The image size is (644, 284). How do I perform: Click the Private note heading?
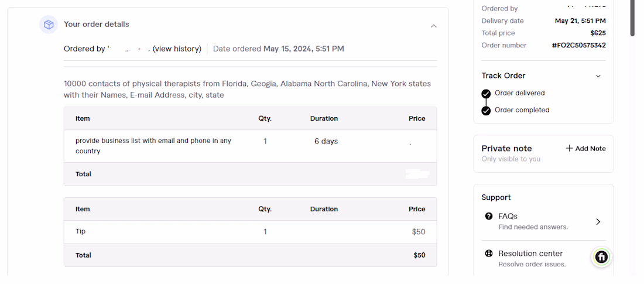[x=506, y=148]
